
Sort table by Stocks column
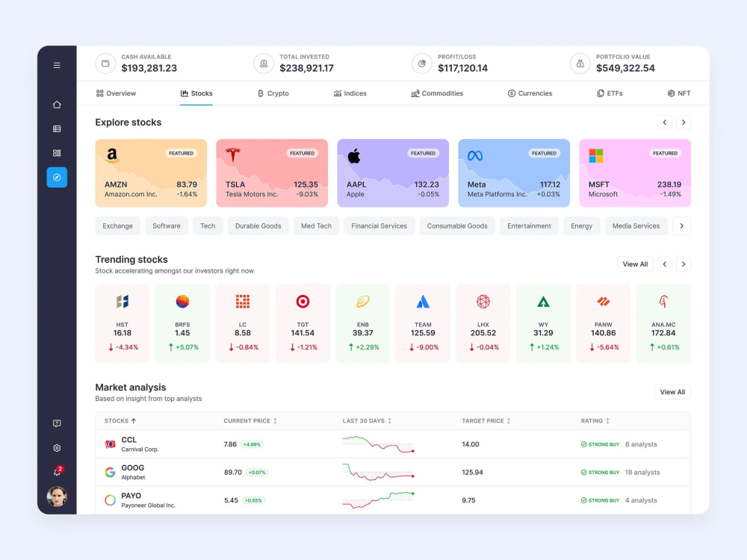[120, 421]
